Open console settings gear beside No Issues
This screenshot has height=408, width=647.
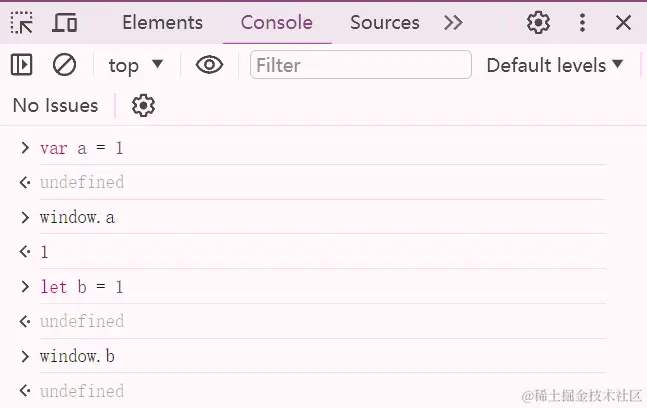tap(144, 105)
